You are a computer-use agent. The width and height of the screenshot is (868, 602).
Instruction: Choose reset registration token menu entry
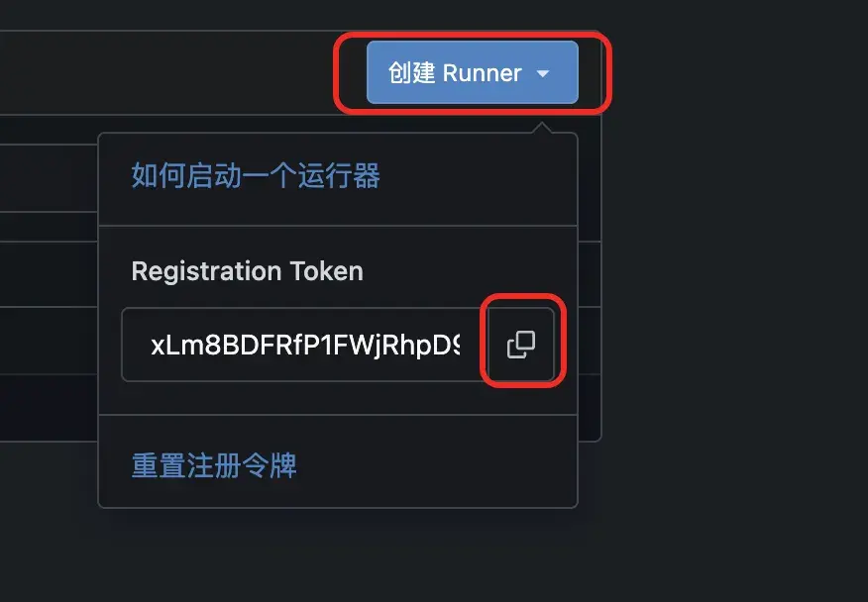click(214, 465)
